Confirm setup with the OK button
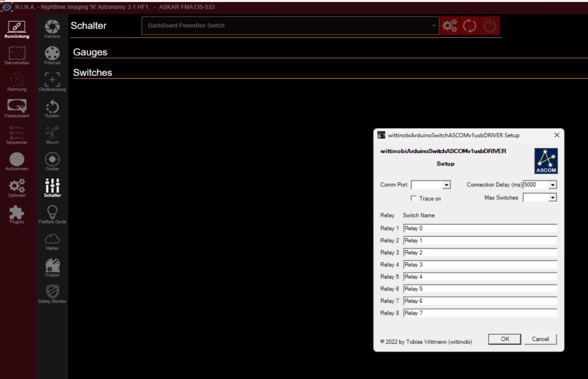The height and width of the screenshot is (379, 588). coord(505,339)
